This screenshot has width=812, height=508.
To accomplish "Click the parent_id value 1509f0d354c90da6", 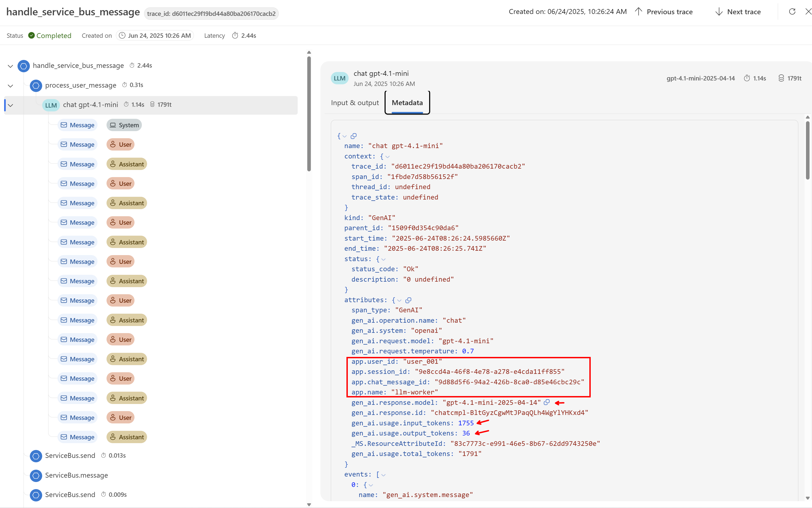I will click(x=423, y=228).
